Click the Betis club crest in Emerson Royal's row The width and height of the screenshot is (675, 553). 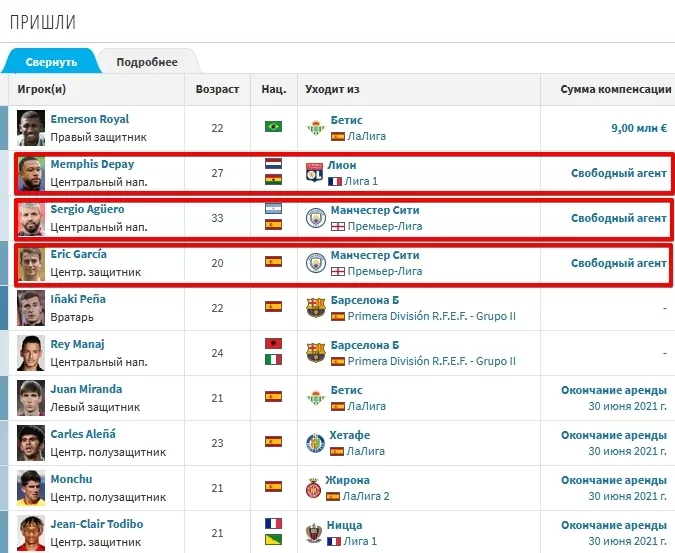pos(315,127)
